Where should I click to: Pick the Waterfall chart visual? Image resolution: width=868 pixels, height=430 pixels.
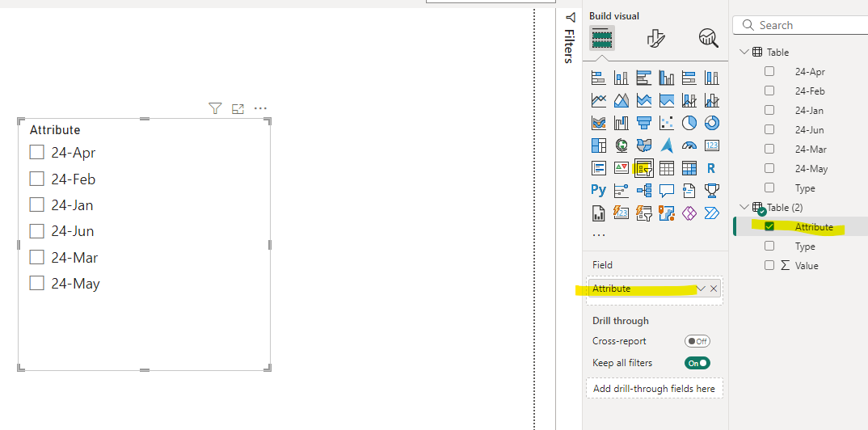(622, 122)
